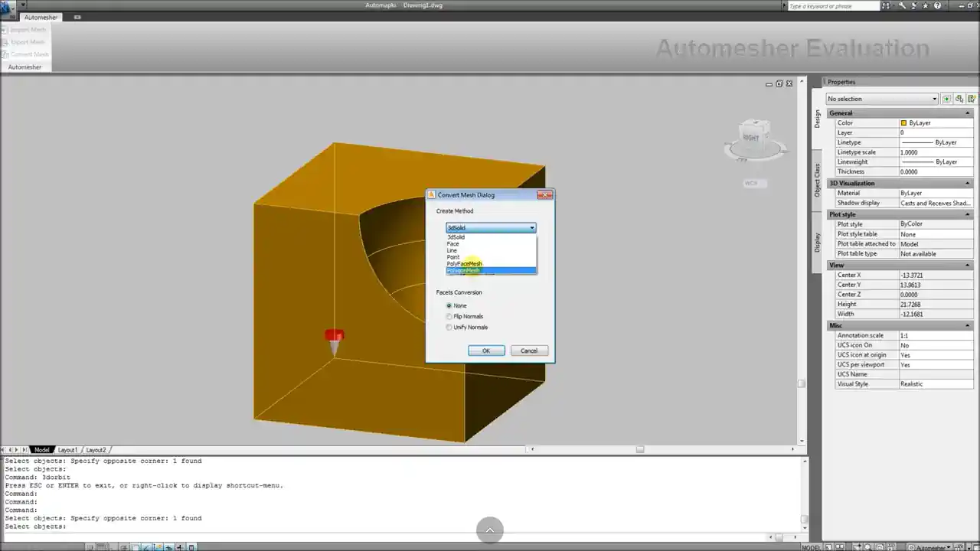Select the Flip Normals radio button
This screenshot has height=551, width=980.
click(x=449, y=317)
